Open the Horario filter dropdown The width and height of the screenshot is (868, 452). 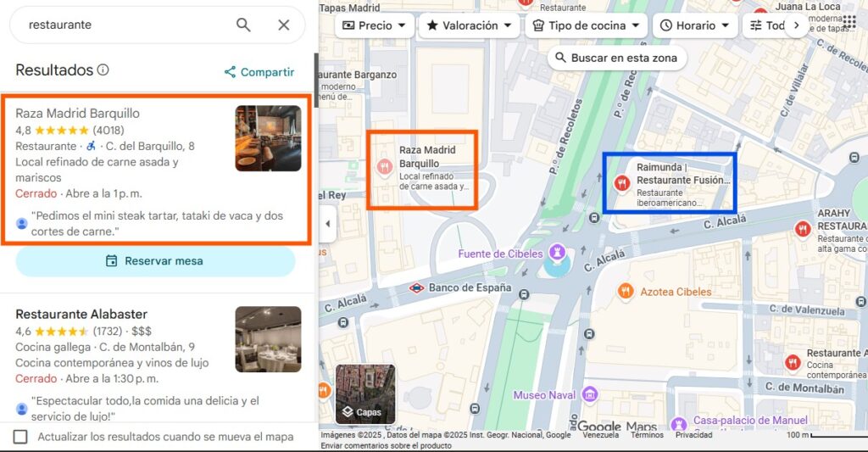click(694, 25)
